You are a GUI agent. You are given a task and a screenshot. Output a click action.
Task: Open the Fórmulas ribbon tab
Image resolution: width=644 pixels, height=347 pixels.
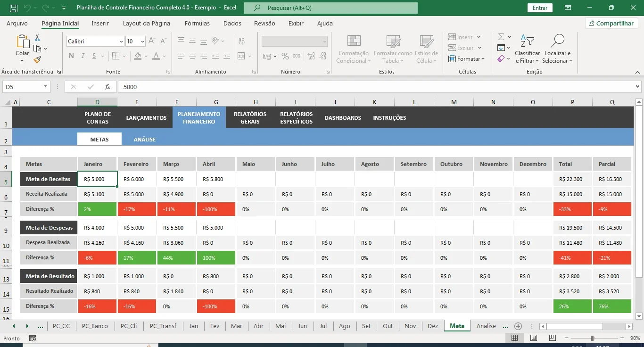click(197, 23)
